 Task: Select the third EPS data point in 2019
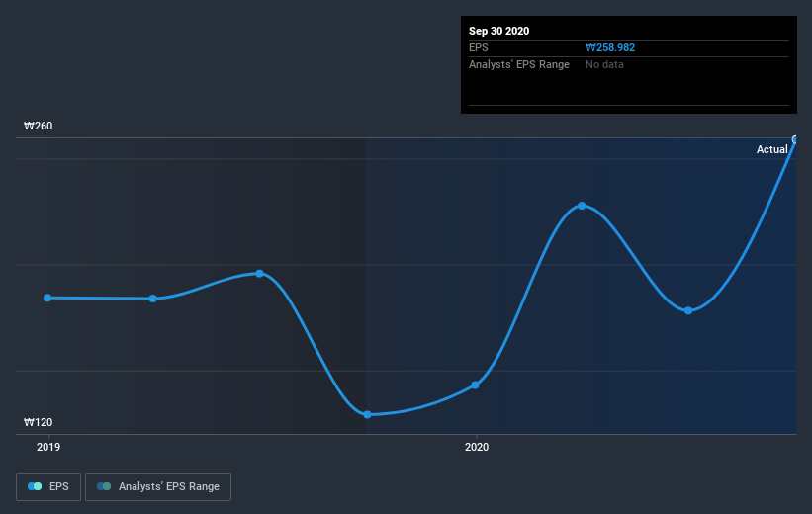pyautogui.click(x=259, y=273)
